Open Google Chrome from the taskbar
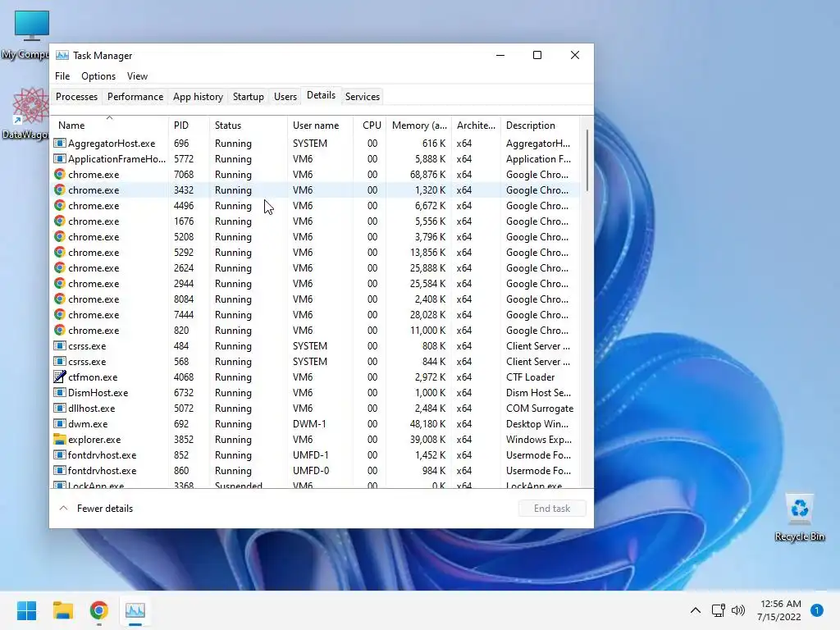Image resolution: width=840 pixels, height=630 pixels. point(98,610)
